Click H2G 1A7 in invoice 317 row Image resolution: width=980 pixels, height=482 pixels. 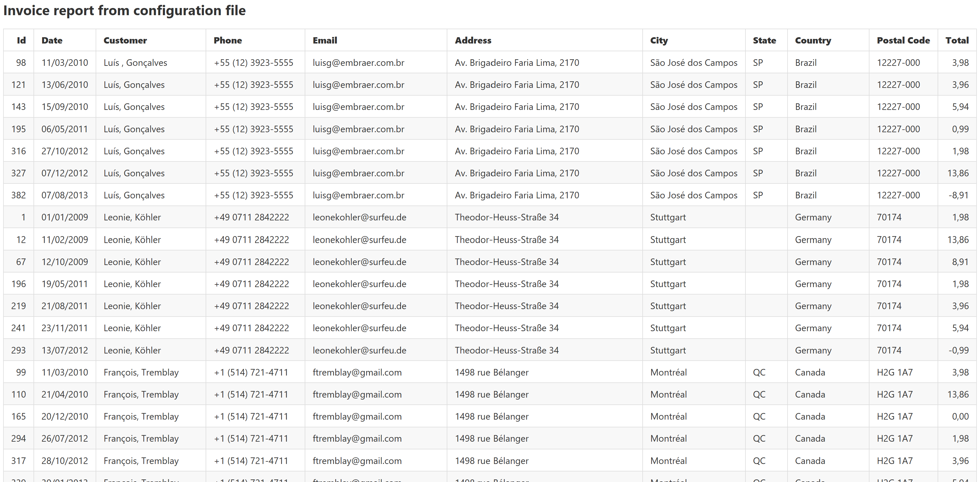click(x=894, y=461)
